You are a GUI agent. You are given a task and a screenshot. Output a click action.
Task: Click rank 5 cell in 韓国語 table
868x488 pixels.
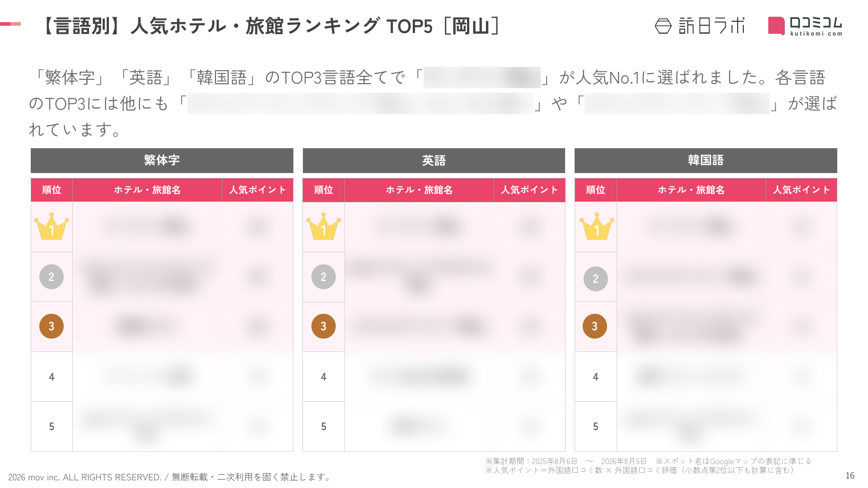pyautogui.click(x=595, y=427)
